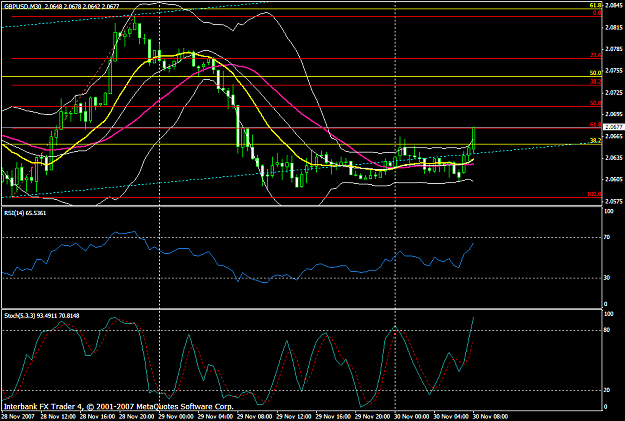This screenshot has width=625, height=421.
Task: Click the 29 Nov 04:00 time label
Action: click(x=214, y=417)
